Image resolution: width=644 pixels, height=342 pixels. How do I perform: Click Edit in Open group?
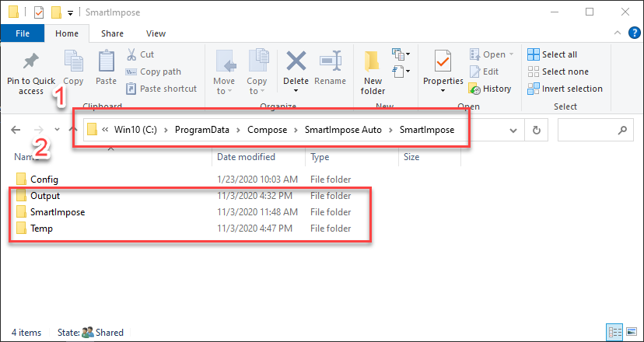pos(484,72)
